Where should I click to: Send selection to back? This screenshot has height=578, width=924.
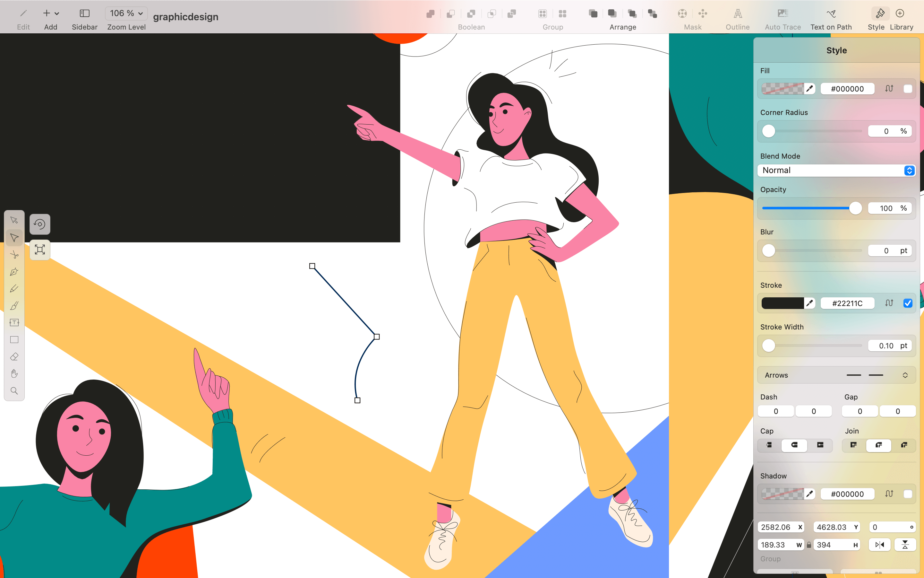(653, 14)
